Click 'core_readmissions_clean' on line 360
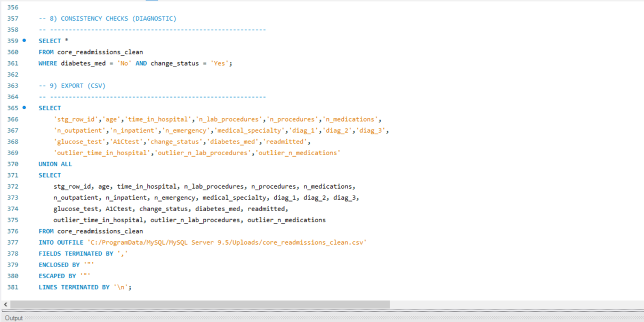This screenshot has width=644, height=322. [x=100, y=52]
